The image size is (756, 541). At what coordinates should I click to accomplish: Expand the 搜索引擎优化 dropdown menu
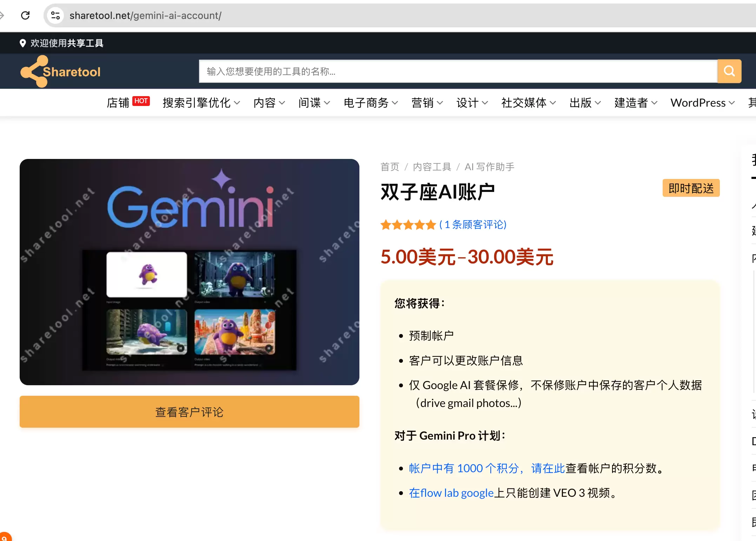point(201,103)
